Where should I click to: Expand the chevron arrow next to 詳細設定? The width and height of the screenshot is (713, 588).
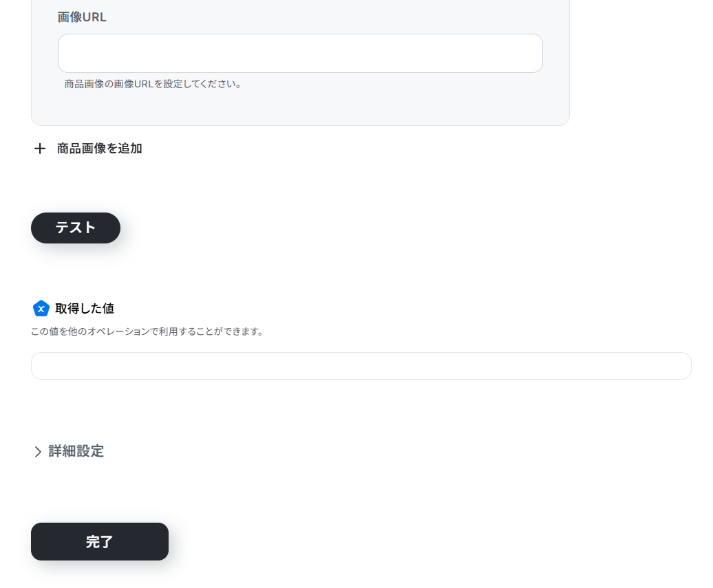pos(38,452)
